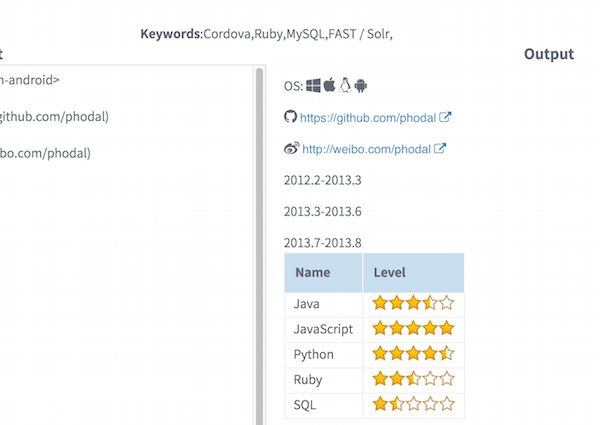Image resolution: width=600 pixels, height=425 pixels.
Task: Open the github.com/phodal link
Action: point(368,118)
